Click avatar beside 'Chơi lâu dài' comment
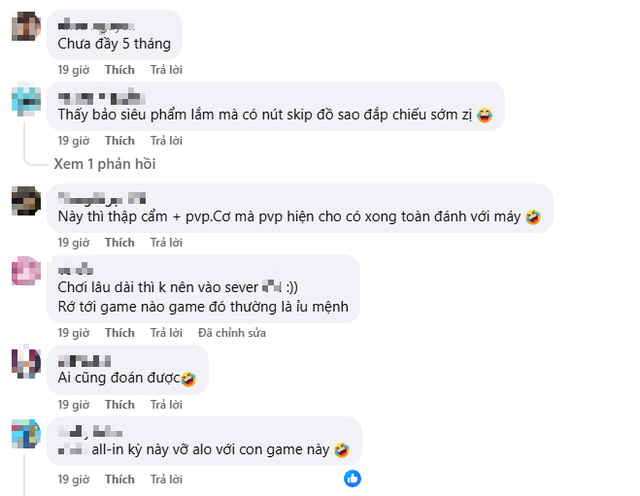The image size is (640, 496). [27, 271]
